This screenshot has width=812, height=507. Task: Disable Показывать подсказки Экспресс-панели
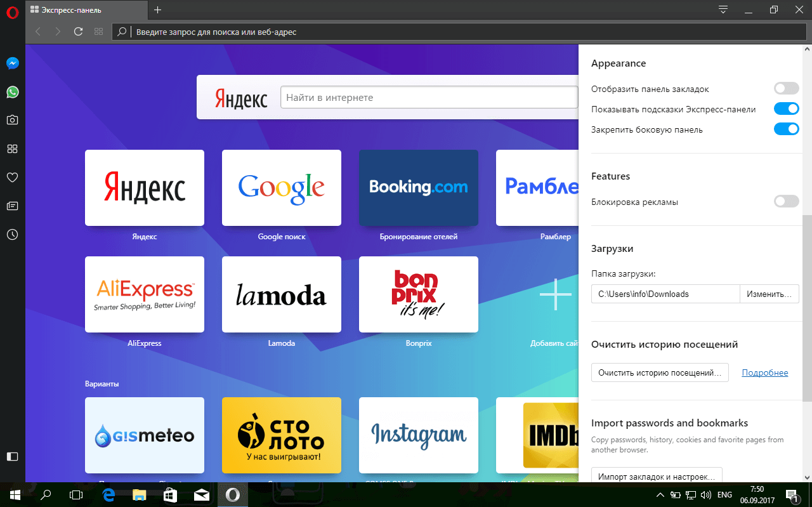786,109
